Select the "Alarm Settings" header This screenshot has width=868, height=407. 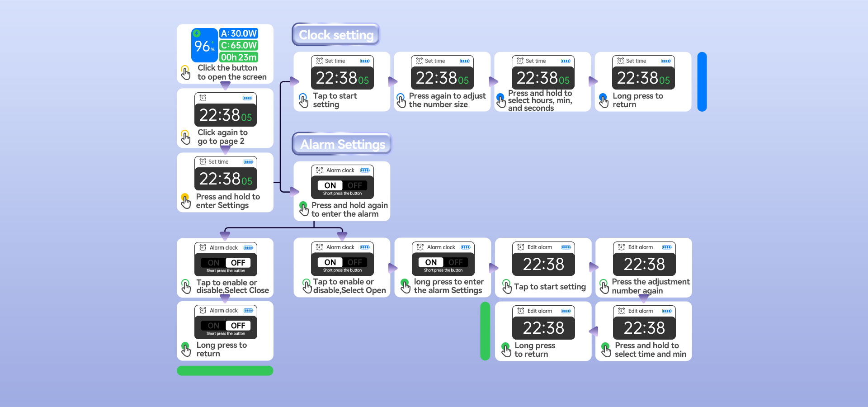(x=342, y=144)
